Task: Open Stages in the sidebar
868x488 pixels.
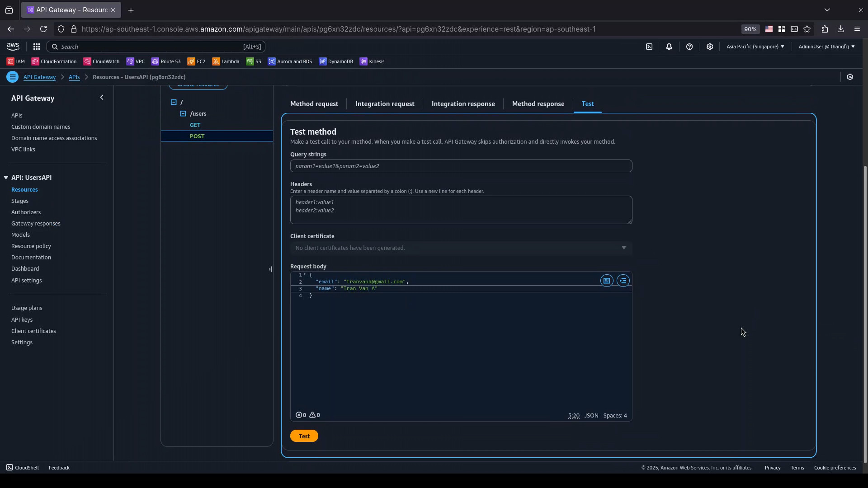Action: point(20,201)
